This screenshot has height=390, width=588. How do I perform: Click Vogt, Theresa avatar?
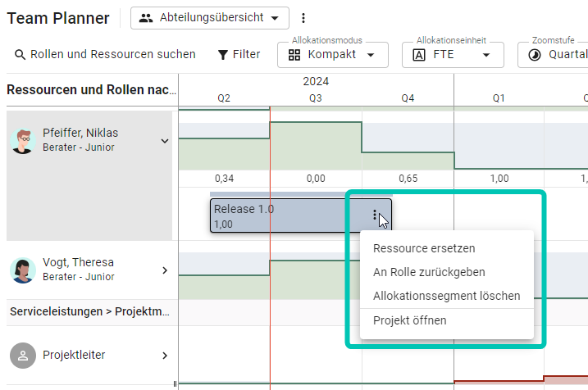pyautogui.click(x=23, y=270)
